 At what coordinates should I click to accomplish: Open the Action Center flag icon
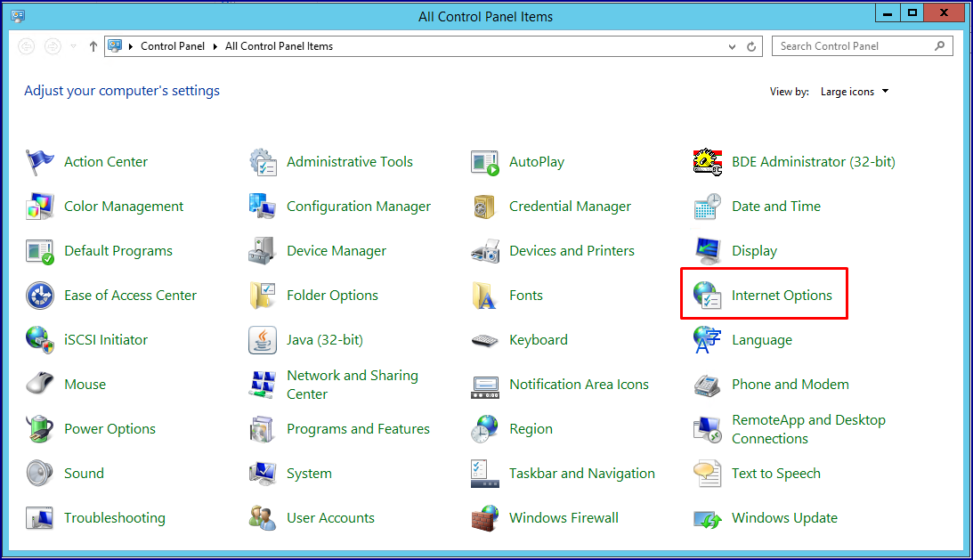pyautogui.click(x=40, y=162)
